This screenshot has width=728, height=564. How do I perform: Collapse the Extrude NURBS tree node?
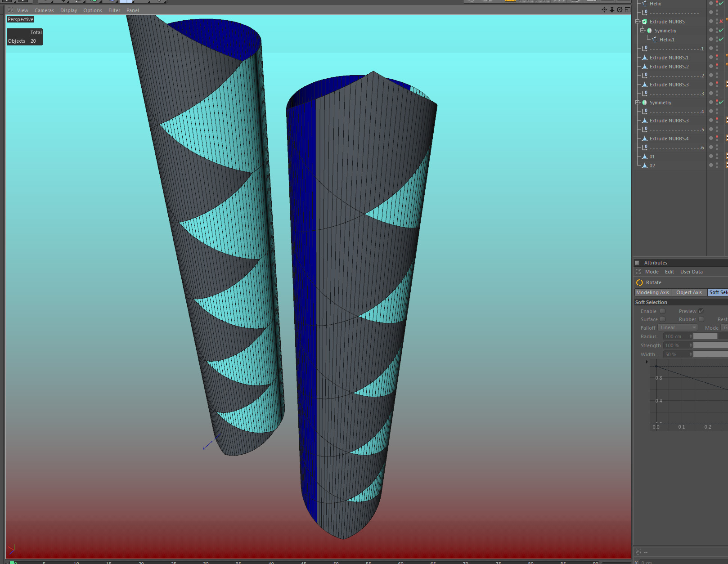(x=638, y=22)
